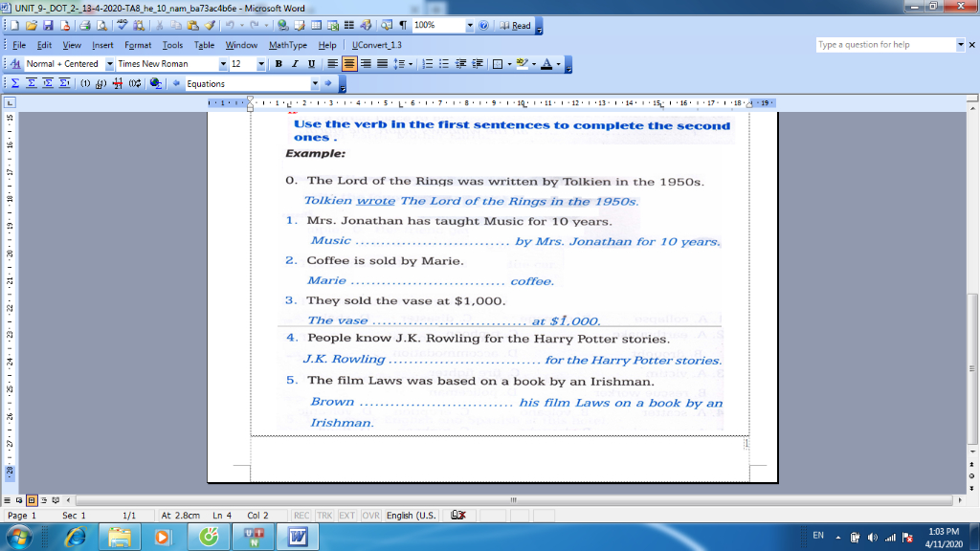Open the font color dropdown arrow

click(x=559, y=64)
